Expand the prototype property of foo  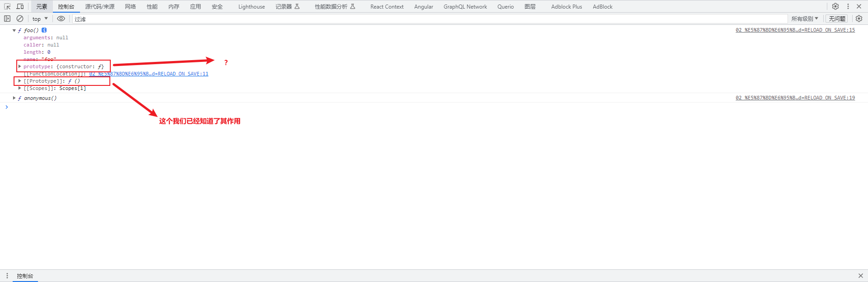20,66
